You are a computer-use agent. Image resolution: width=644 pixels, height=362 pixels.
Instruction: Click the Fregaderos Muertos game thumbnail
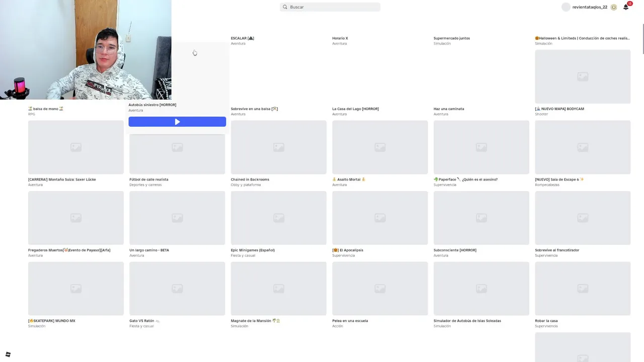(x=76, y=218)
